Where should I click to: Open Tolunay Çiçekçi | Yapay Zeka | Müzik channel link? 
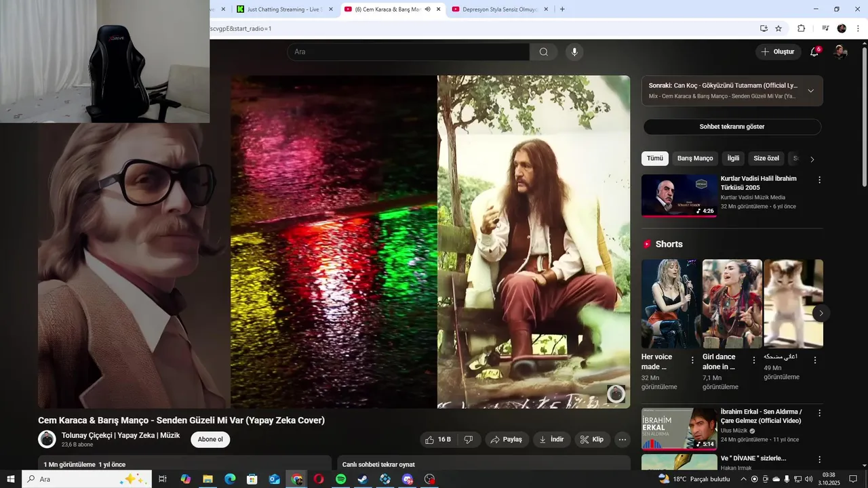[x=121, y=435]
